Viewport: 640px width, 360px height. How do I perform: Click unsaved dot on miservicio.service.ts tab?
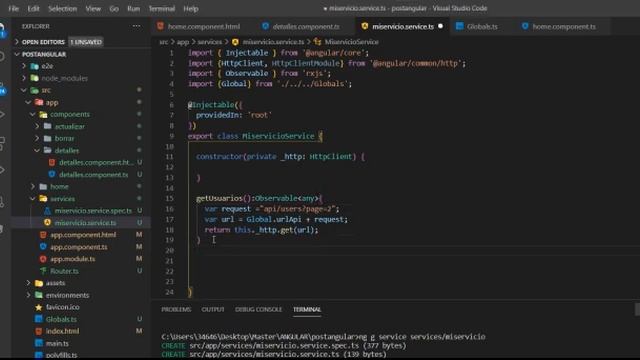coord(440,26)
